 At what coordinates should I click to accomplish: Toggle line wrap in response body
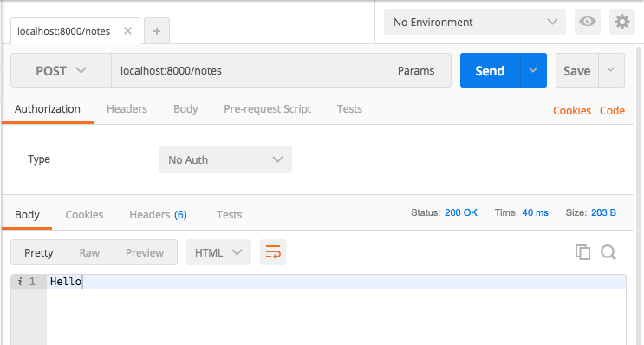point(273,251)
